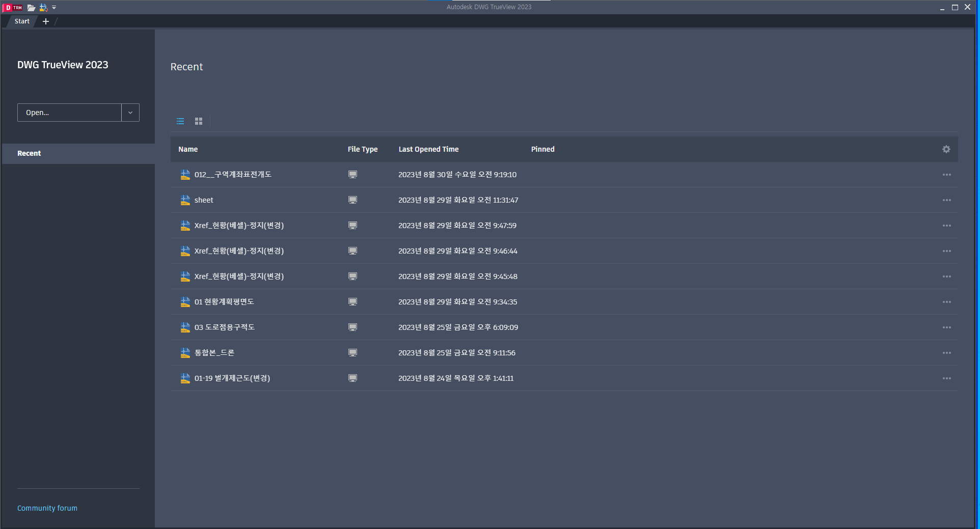Switch to list view of recent files
Viewport: 980px width, 529px height.
180,121
